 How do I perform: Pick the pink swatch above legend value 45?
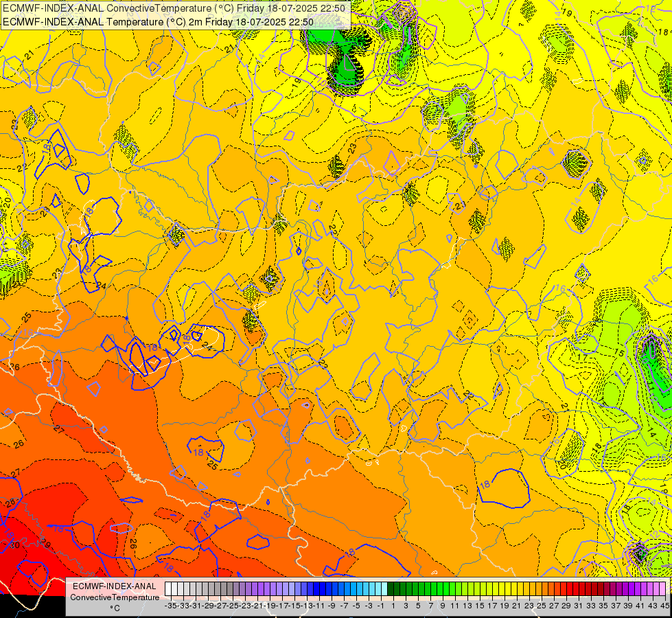[x=662, y=589]
